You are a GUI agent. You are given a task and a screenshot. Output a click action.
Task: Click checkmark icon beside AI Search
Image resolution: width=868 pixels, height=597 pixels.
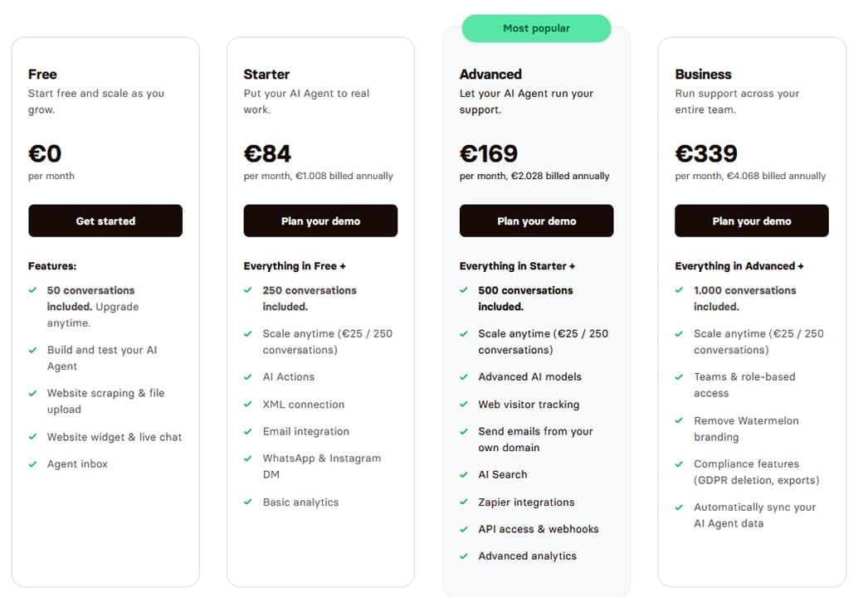click(464, 474)
